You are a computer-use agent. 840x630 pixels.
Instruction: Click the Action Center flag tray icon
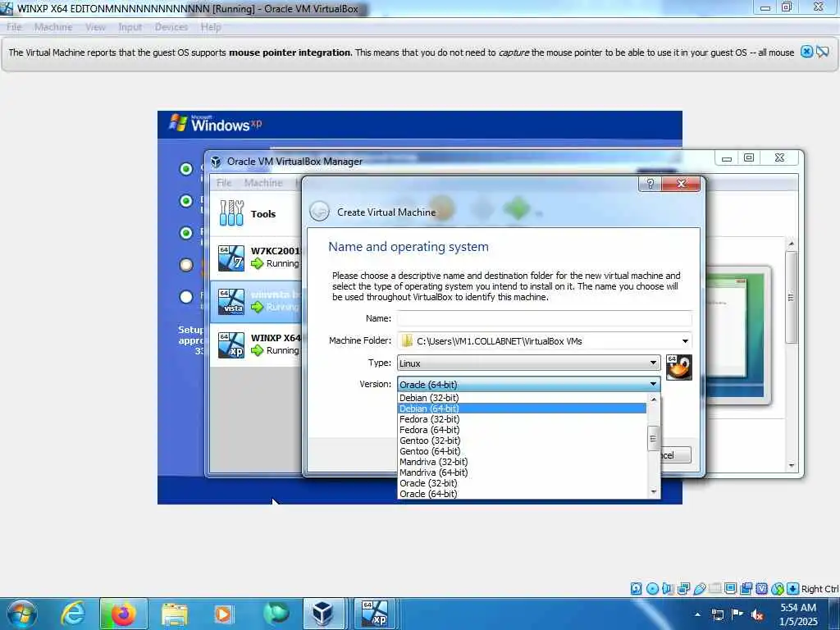pos(737,614)
